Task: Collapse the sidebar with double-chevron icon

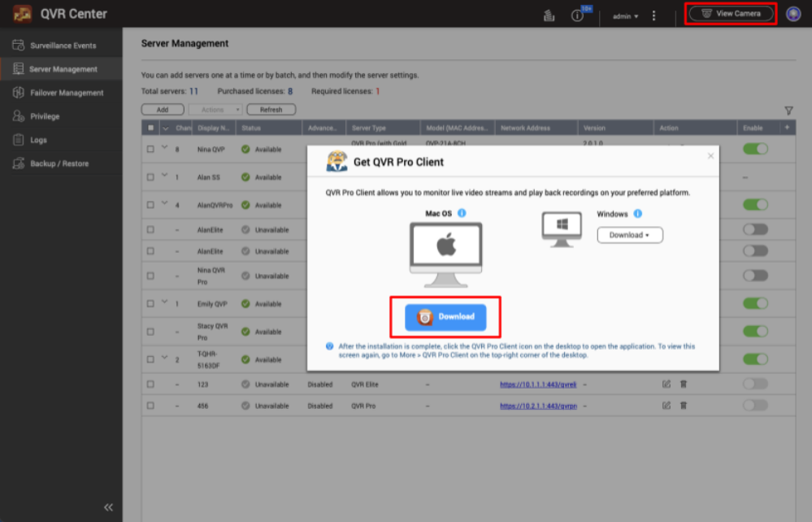Action: coord(108,507)
